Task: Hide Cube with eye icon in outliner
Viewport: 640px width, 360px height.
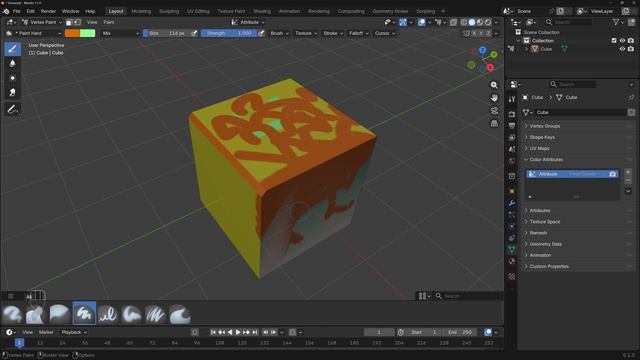Action: [622, 49]
